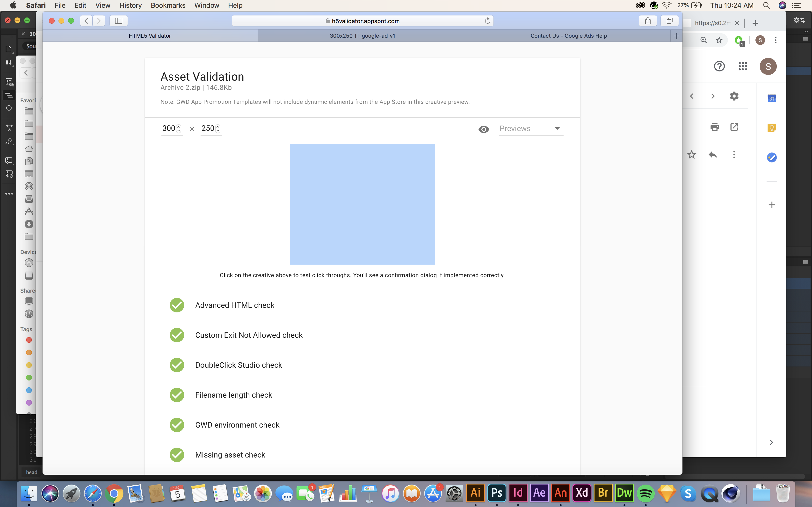Image resolution: width=812 pixels, height=507 pixels.
Task: Click the Safari back arrow
Action: click(86, 21)
